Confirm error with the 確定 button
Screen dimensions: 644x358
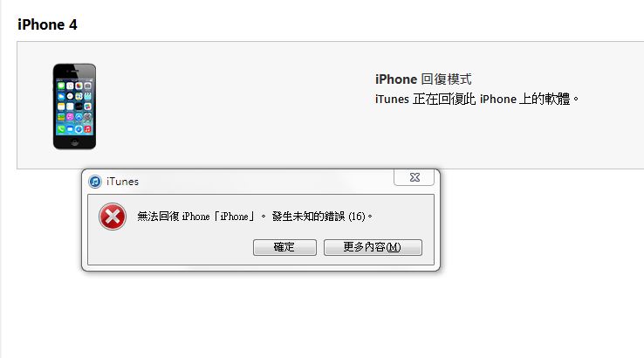[284, 247]
